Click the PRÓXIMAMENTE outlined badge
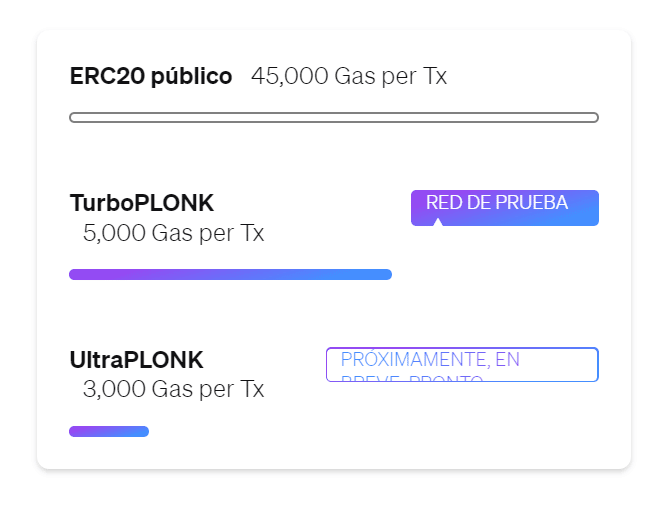The image size is (671, 506). coord(462,364)
